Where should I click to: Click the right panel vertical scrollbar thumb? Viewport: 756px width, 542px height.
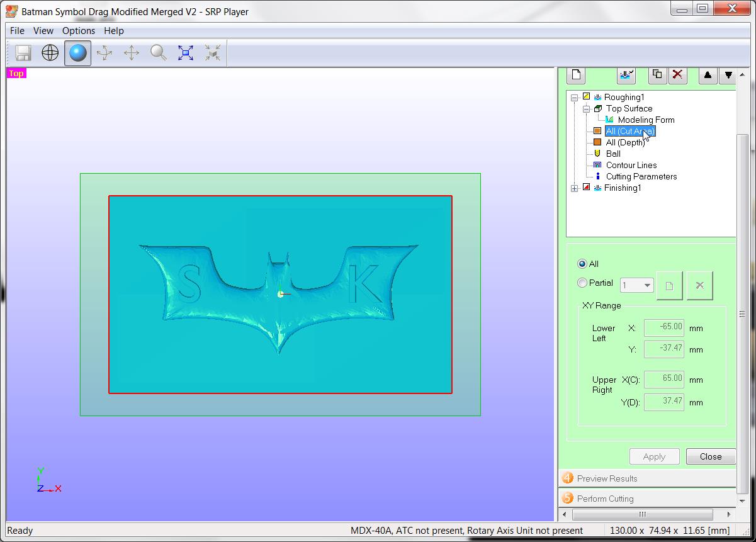(743, 315)
